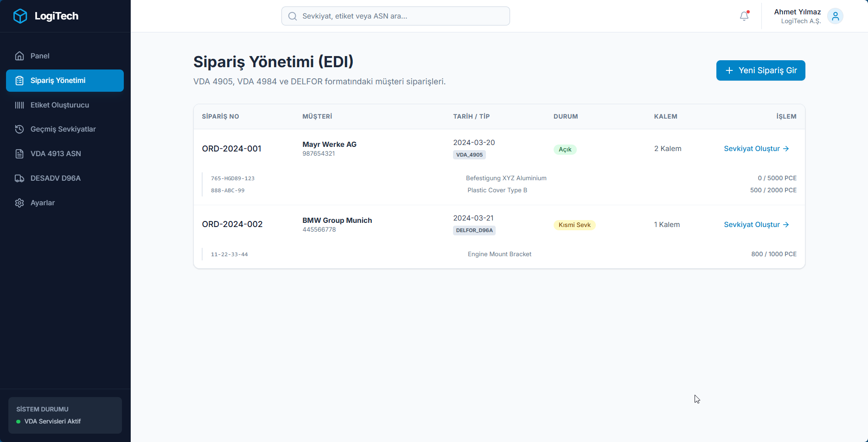Click the VDA 4913 ASN document icon
868x442 pixels.
(19, 154)
